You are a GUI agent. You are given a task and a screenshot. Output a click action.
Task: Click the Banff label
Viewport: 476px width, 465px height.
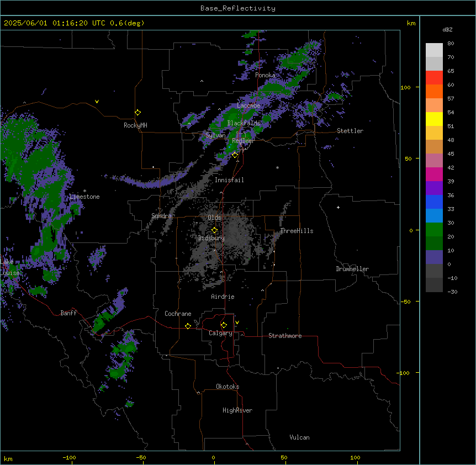pos(68,313)
